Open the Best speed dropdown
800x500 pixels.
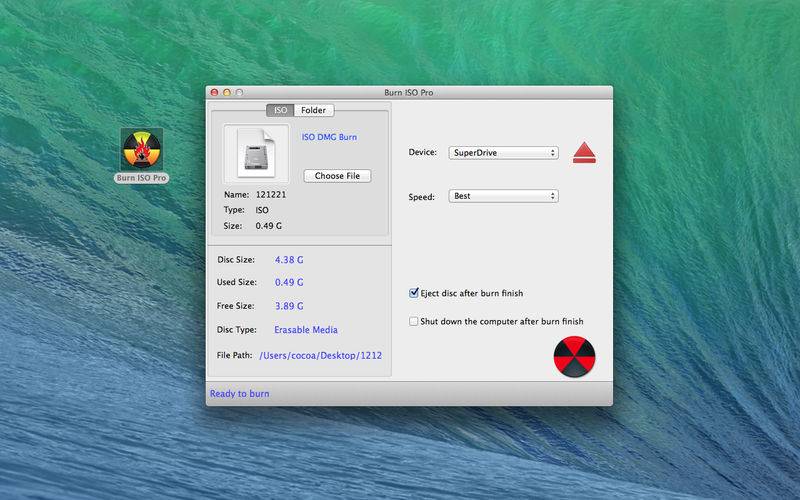click(x=504, y=196)
